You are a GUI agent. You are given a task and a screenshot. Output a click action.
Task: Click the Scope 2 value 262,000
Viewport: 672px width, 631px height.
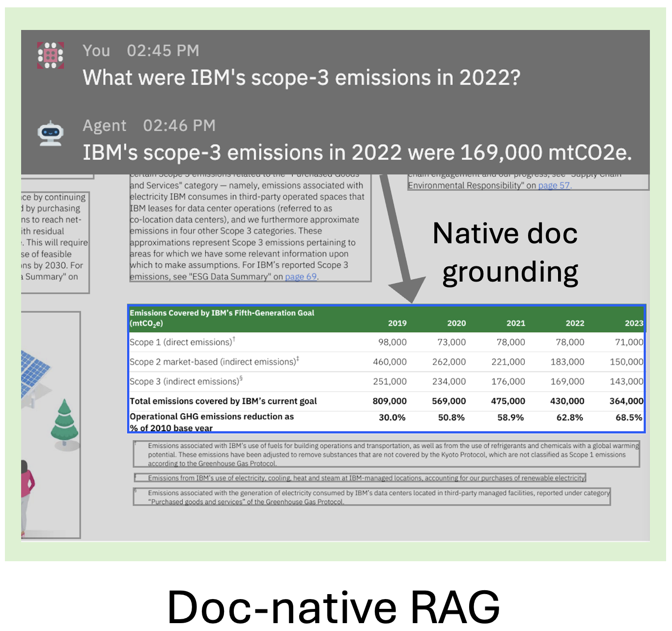tap(449, 362)
